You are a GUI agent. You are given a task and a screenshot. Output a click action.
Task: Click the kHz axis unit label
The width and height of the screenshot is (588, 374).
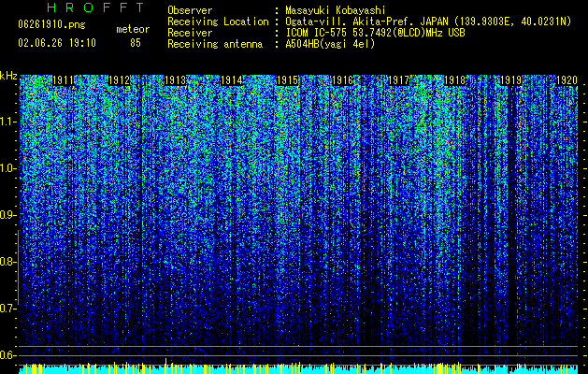pos(8,76)
